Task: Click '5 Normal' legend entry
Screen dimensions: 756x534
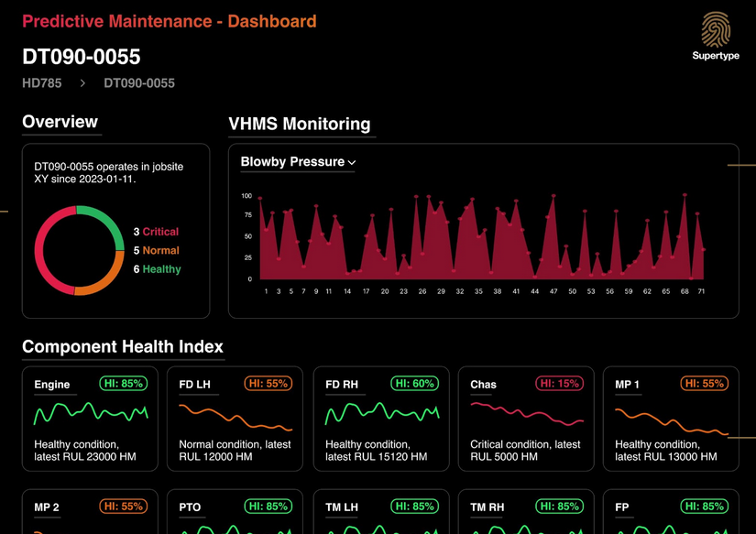Action: 156,251
